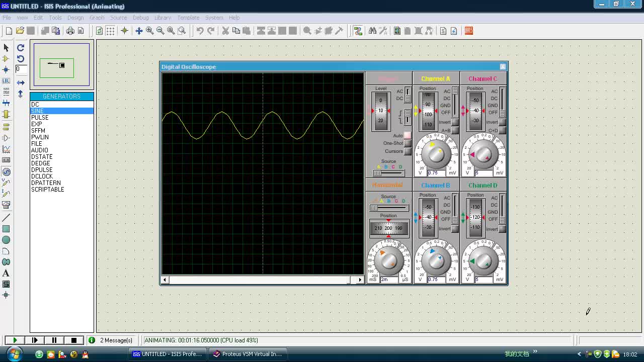Open wire autorouter toolbar icon
644x362 pixels.
[358, 31]
